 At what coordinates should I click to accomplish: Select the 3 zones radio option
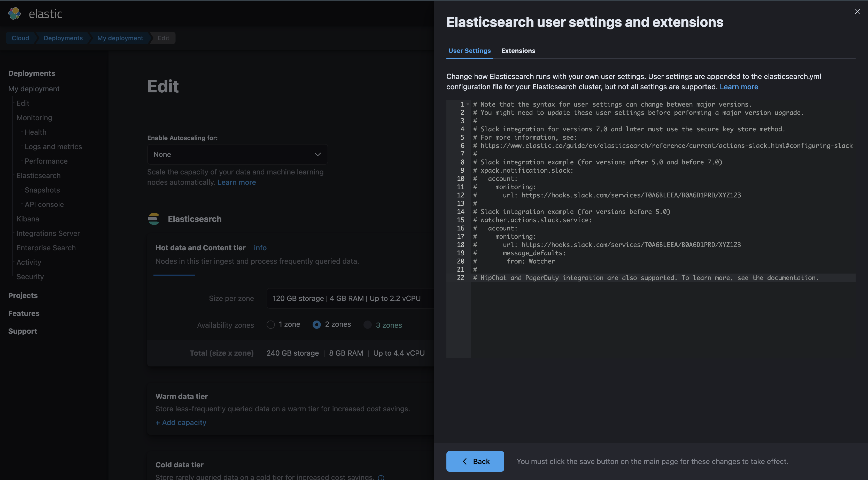click(x=368, y=324)
